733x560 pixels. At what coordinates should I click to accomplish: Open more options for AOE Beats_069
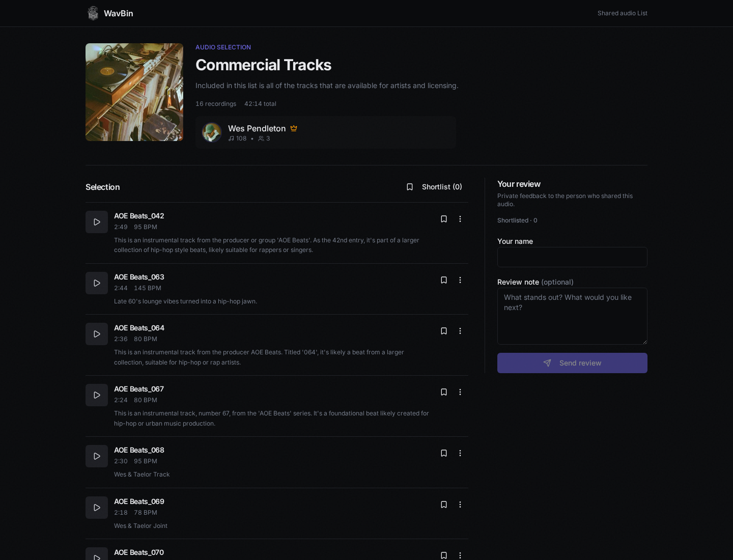pyautogui.click(x=460, y=505)
